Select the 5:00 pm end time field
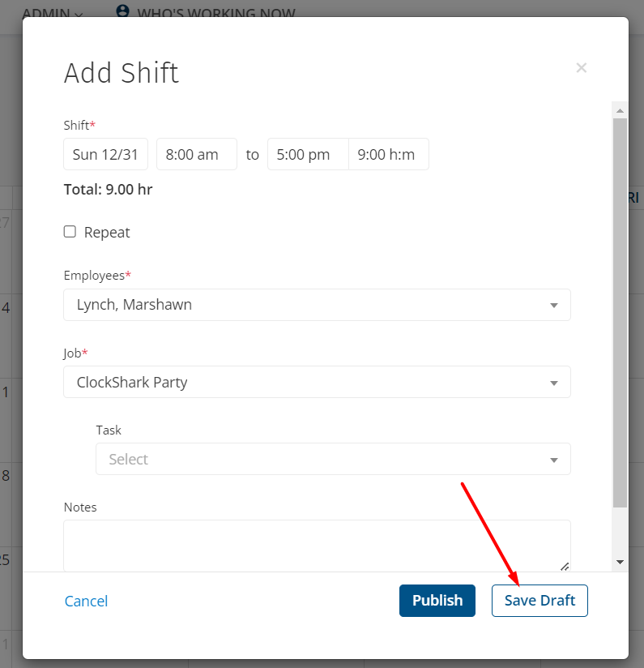The image size is (644, 668). pyautogui.click(x=308, y=154)
